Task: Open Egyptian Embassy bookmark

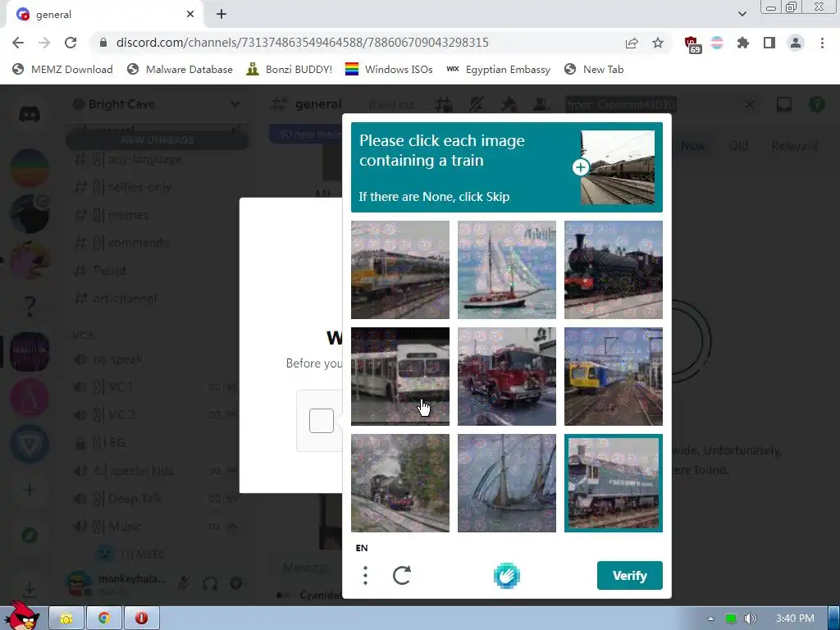Action: pyautogui.click(x=498, y=69)
